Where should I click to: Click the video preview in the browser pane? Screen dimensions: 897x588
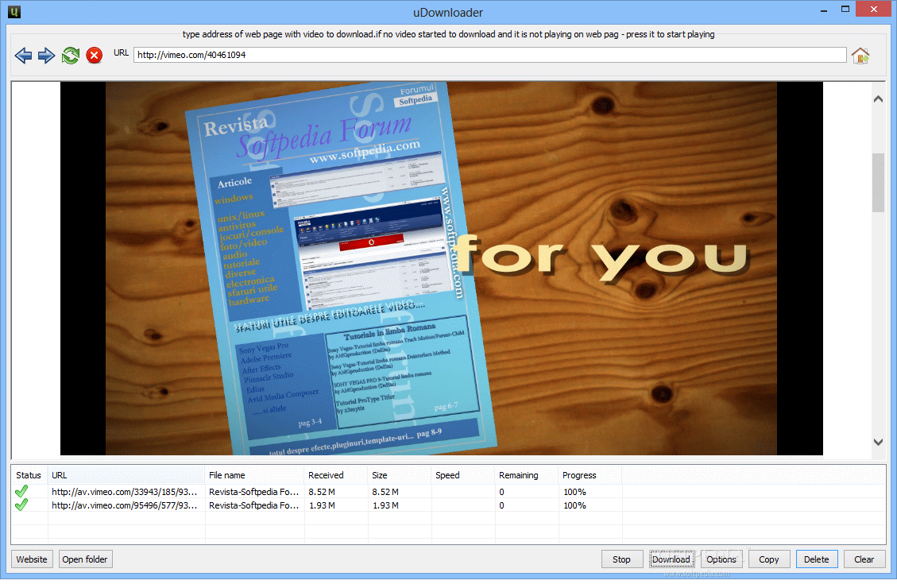[x=442, y=269]
